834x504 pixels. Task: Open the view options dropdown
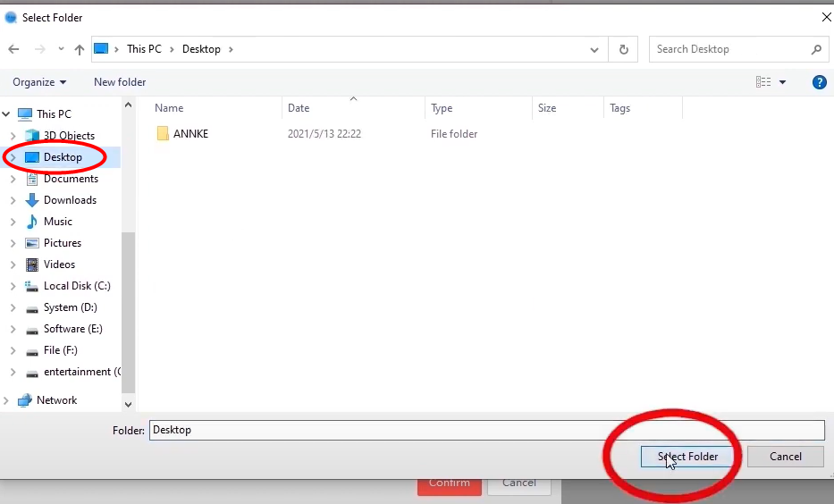coord(783,82)
